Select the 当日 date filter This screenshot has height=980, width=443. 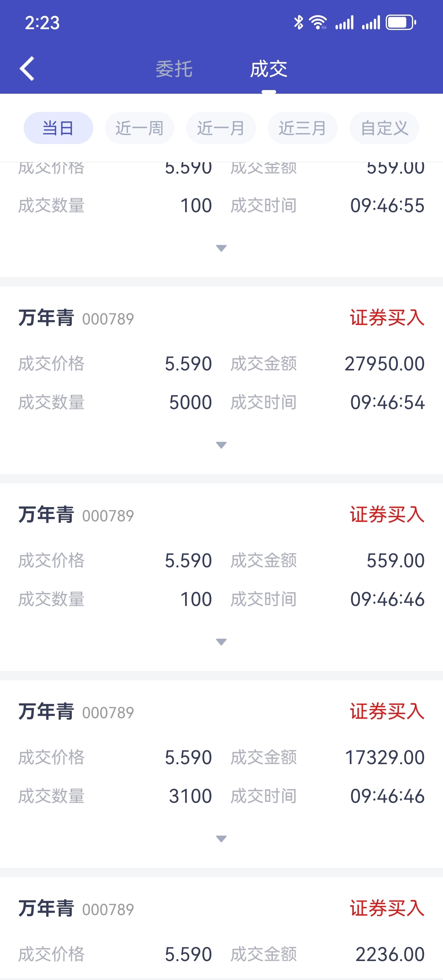click(58, 128)
